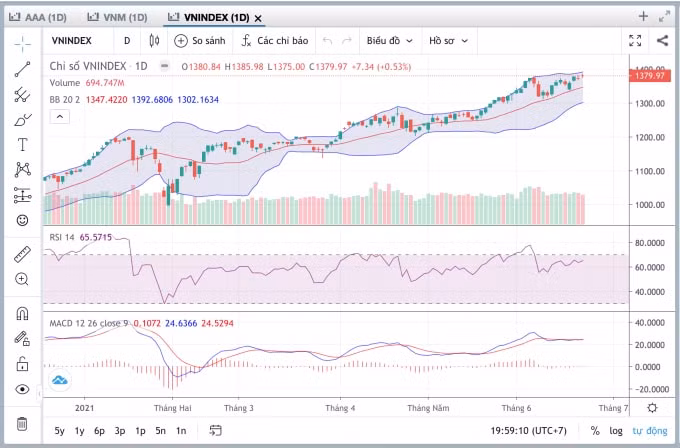
Task: Select the text annotation tool
Action: point(23,145)
